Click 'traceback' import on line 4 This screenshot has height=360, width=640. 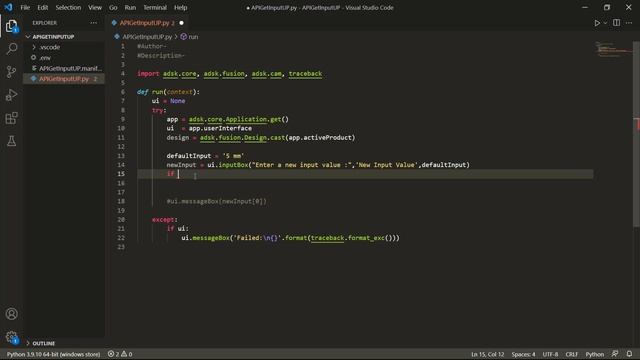tap(305, 73)
